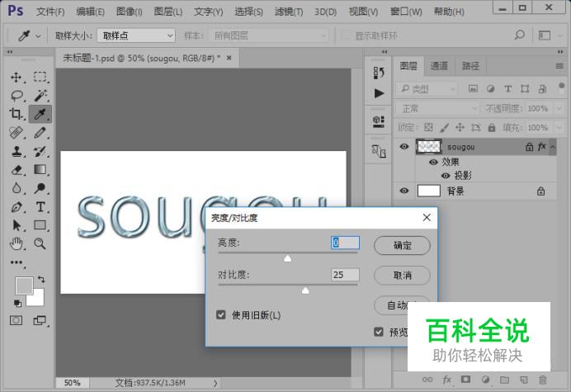Select the Eyedropper tool in toolbox

coord(40,114)
